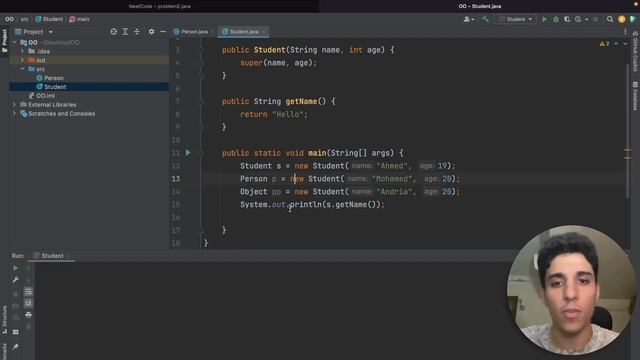The image size is (640, 360).
Task: Pin the Run tab with pin icon
Action: tap(16, 347)
